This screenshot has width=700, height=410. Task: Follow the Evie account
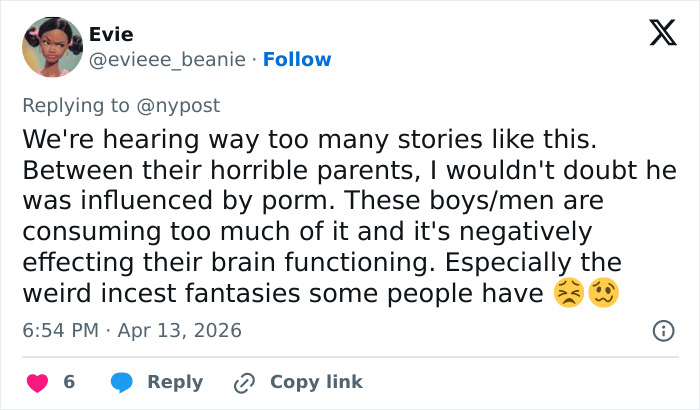pos(297,59)
